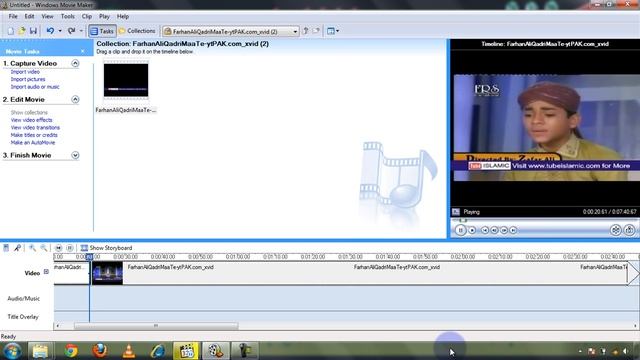This screenshot has width=640, height=360.
Task: Open the Windows Start menu
Action: [12, 351]
